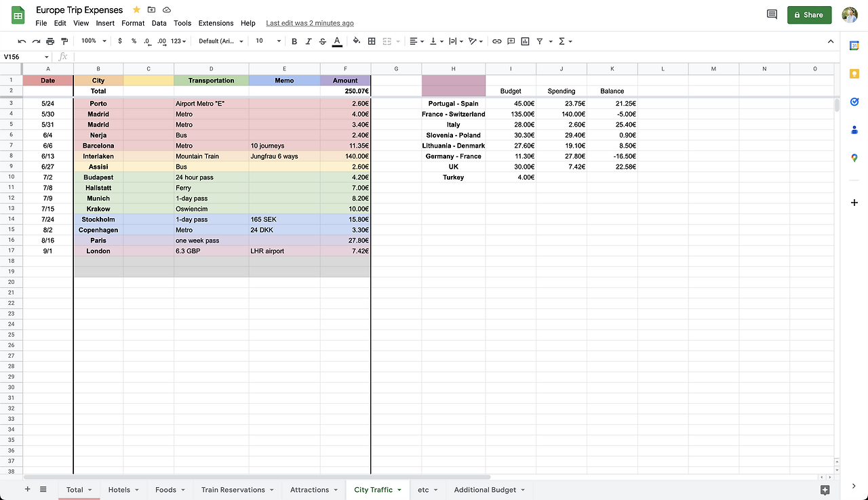
Task: Select the paint format tool
Action: [64, 41]
